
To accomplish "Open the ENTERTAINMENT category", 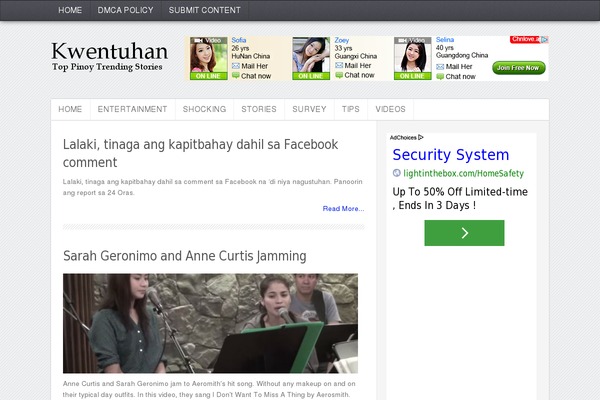I will (132, 109).
